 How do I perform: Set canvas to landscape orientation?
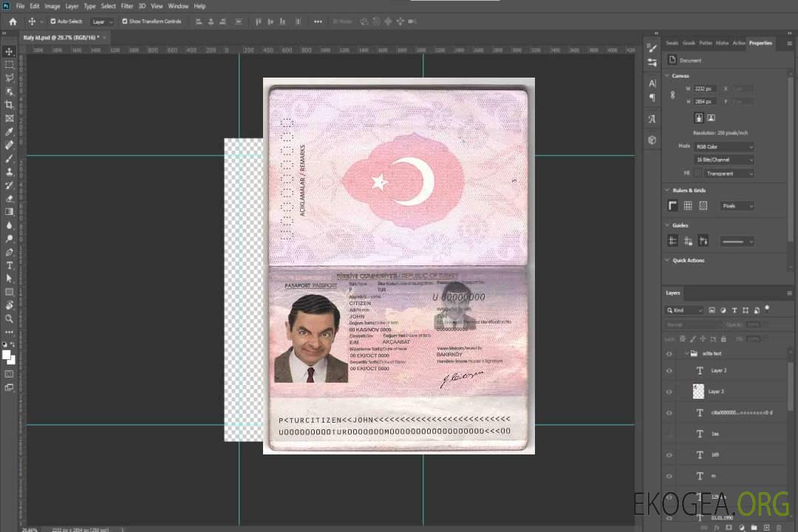click(x=712, y=118)
